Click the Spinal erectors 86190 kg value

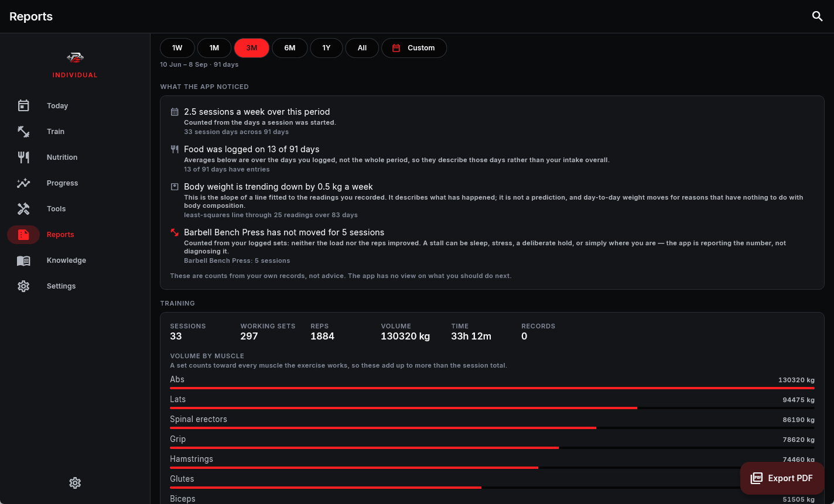tap(798, 420)
